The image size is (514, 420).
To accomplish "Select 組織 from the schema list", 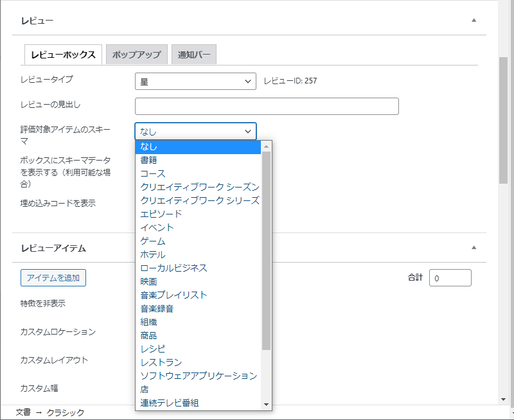I will coord(198,322).
